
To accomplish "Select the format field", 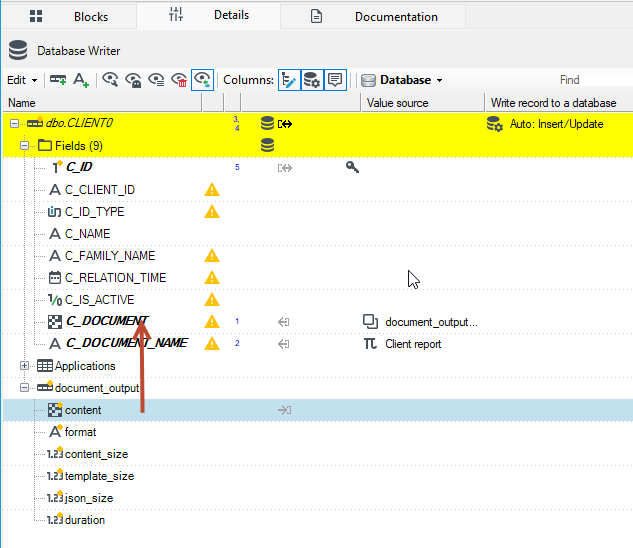I will 80,432.
